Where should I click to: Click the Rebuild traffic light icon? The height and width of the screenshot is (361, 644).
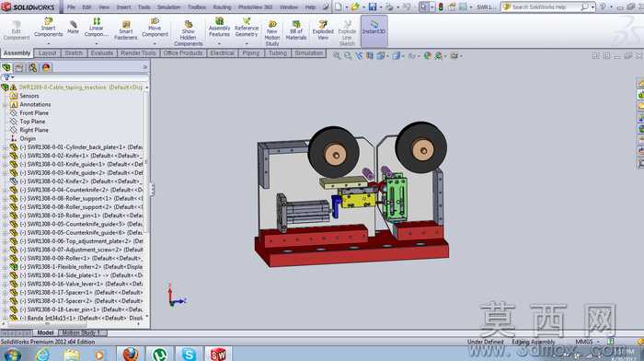[441, 7]
